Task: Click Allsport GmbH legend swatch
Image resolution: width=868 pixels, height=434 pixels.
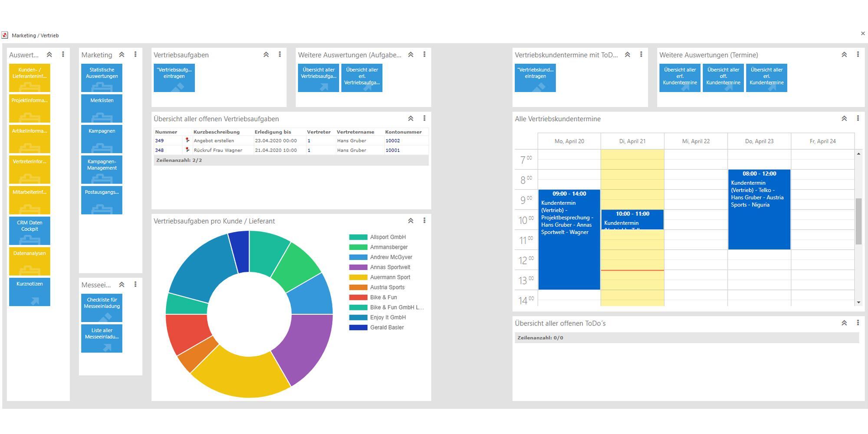Action: tap(358, 237)
